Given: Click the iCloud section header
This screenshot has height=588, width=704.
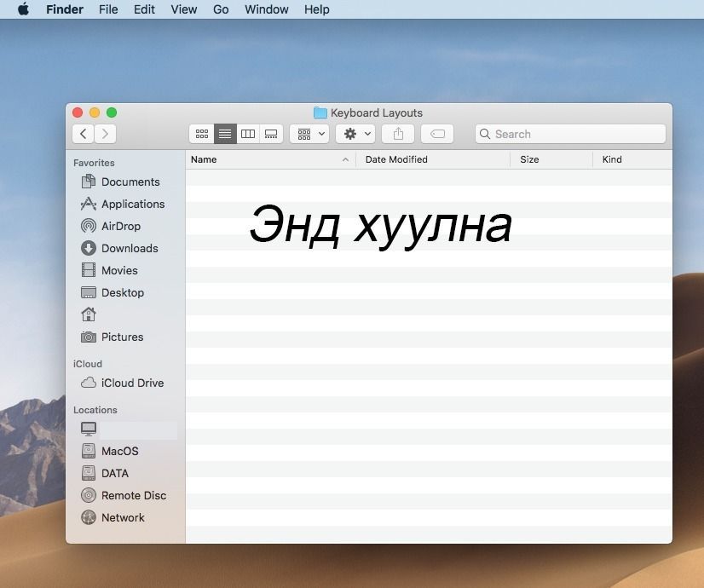Looking at the screenshot, I should point(88,364).
